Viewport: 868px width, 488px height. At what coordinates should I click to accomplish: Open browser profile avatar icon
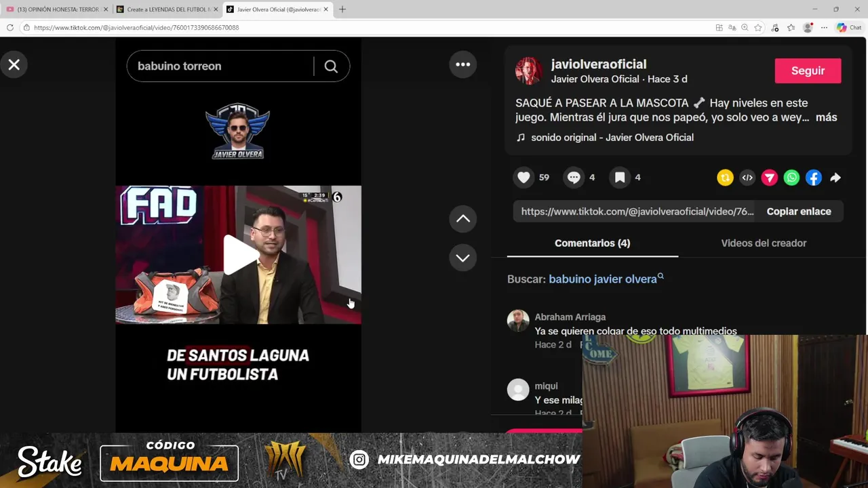click(x=808, y=28)
